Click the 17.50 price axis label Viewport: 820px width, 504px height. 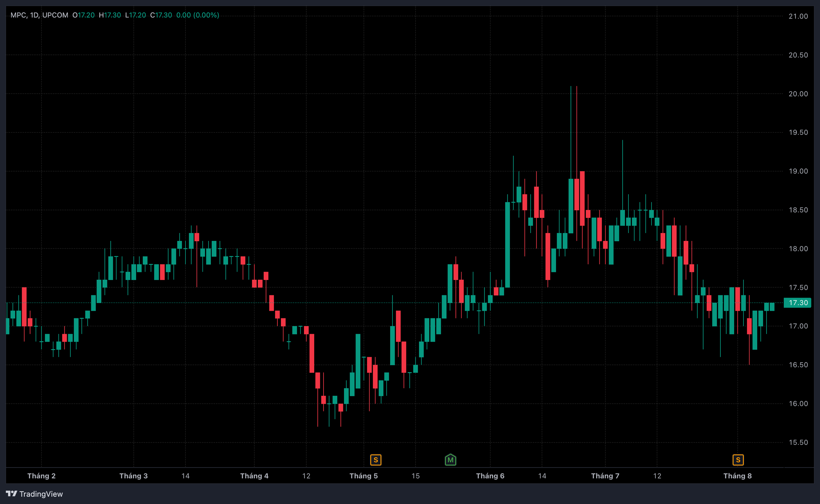click(x=798, y=287)
